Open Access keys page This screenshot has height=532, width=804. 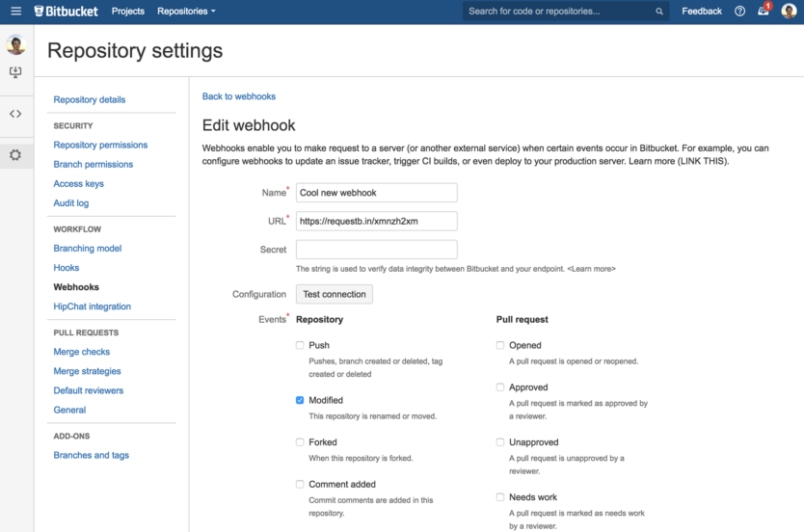point(78,183)
